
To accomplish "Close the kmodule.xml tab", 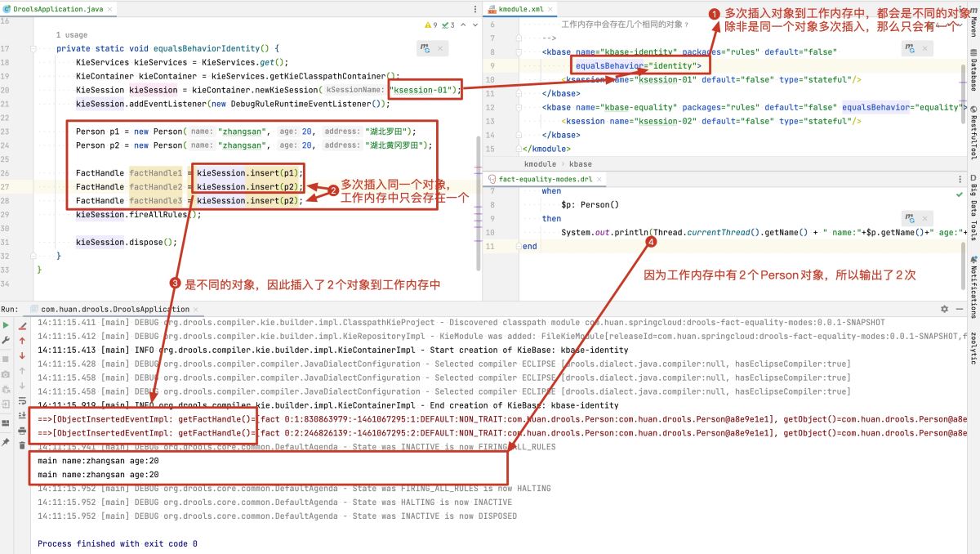I will pyautogui.click(x=552, y=8).
